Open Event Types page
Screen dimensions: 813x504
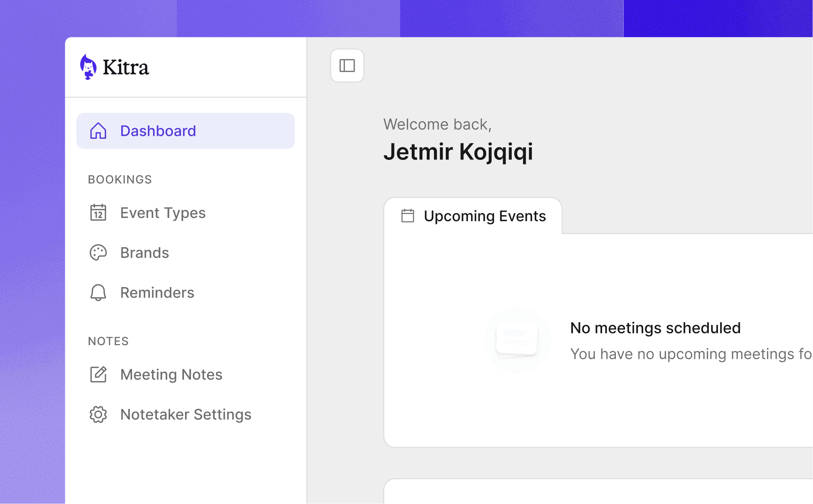tap(163, 213)
